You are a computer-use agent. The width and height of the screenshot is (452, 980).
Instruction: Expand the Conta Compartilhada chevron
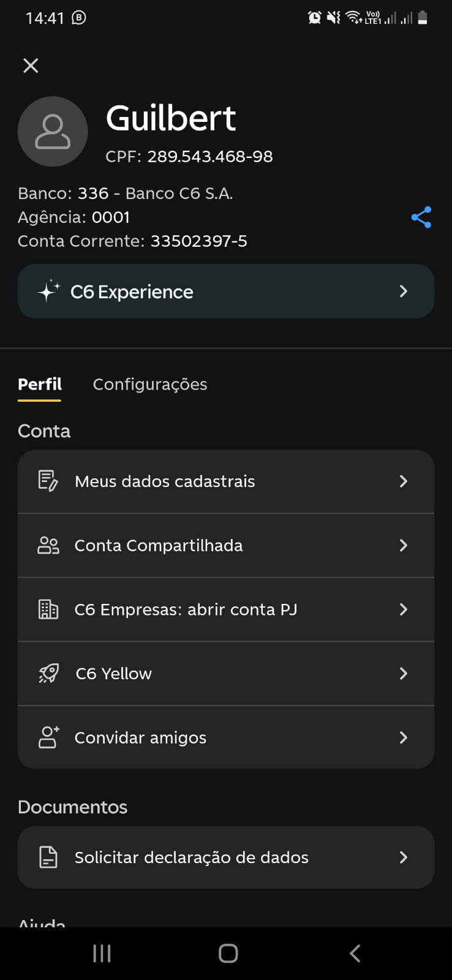click(x=403, y=545)
